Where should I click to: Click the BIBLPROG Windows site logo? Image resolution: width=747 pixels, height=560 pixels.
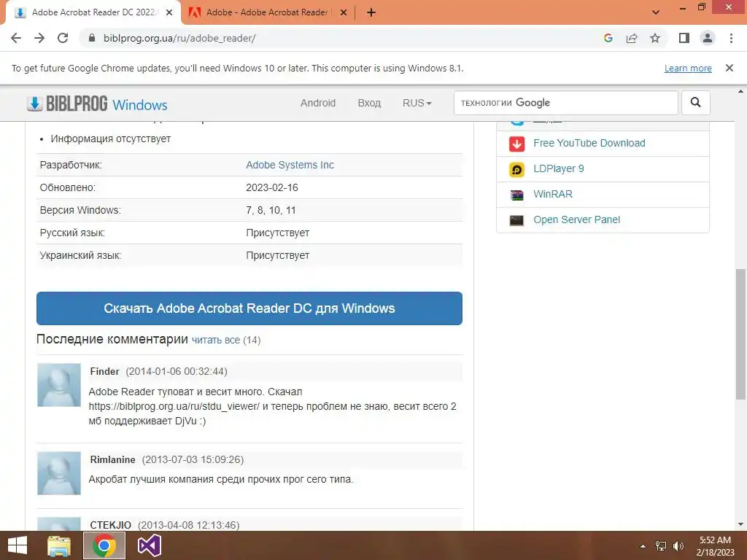tap(97, 104)
